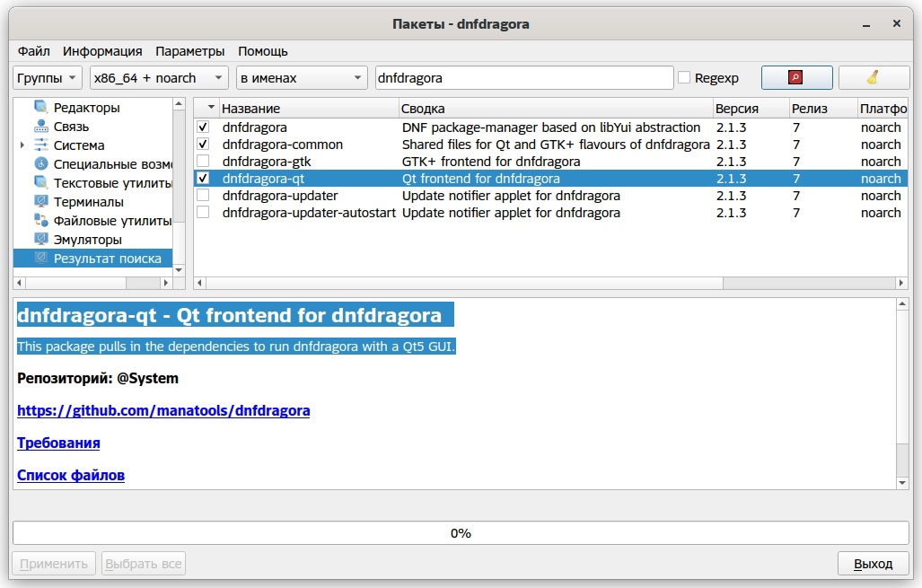
Task: Click the Текстовые утилиты category icon
Action: (x=40, y=182)
